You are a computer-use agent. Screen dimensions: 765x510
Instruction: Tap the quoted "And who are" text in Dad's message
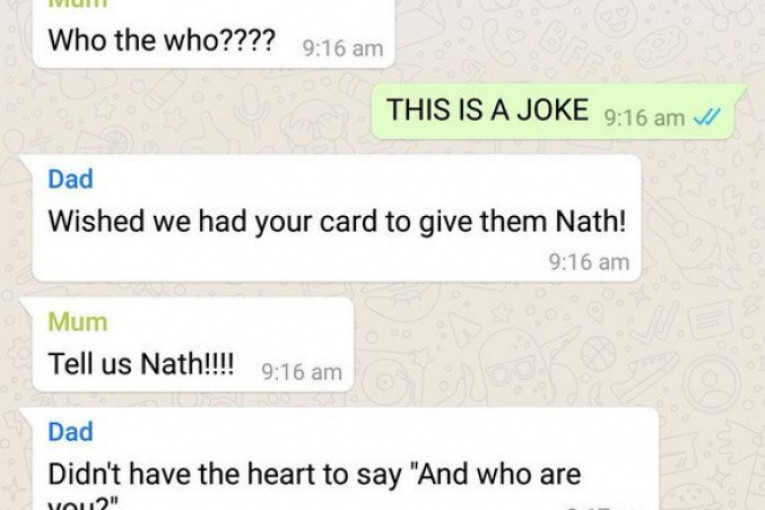point(497,474)
